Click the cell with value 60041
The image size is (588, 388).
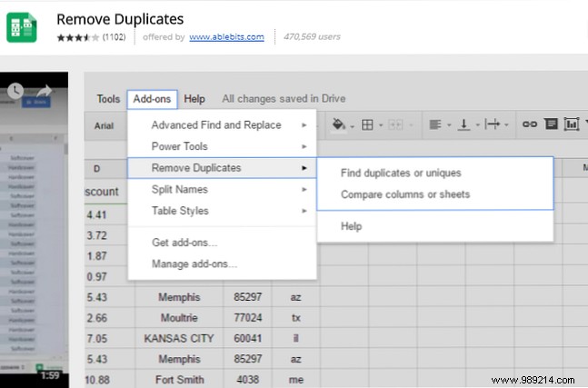point(247,339)
